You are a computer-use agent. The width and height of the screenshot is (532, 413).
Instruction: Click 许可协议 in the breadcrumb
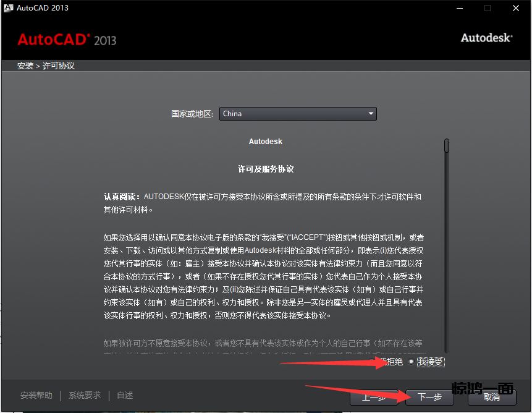tap(59, 66)
